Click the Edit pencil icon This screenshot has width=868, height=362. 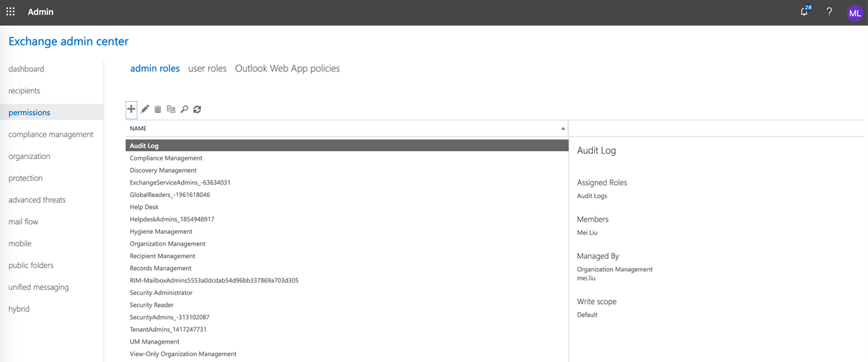[x=145, y=109]
